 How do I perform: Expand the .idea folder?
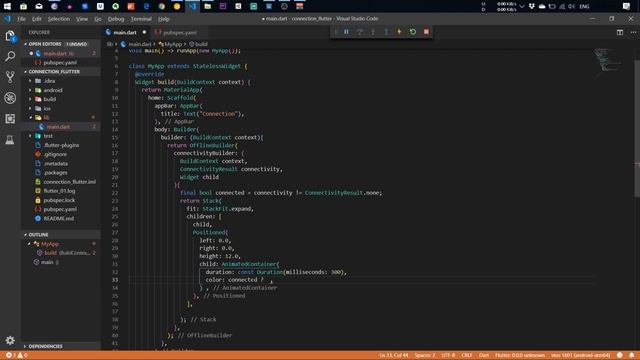[x=30, y=81]
